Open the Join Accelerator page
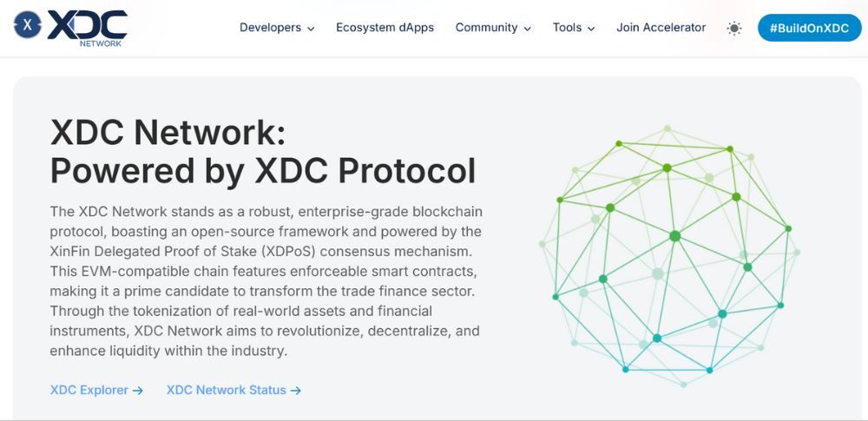The width and height of the screenshot is (868, 421). [x=661, y=28]
